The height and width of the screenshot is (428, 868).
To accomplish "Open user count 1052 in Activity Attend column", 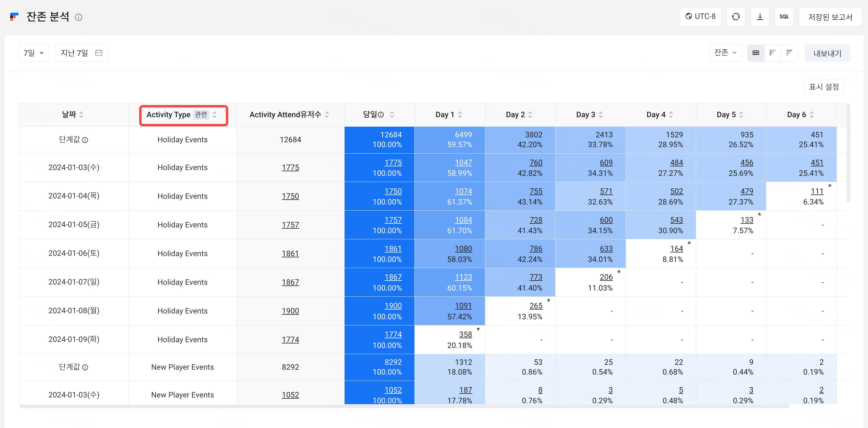I will tap(290, 395).
